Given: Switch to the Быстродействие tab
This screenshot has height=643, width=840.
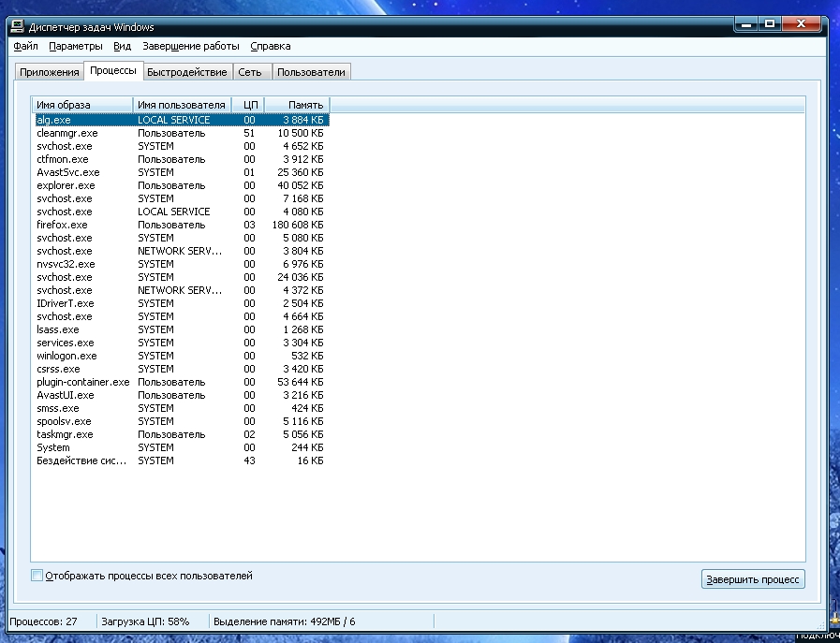Looking at the screenshot, I should click(x=187, y=72).
